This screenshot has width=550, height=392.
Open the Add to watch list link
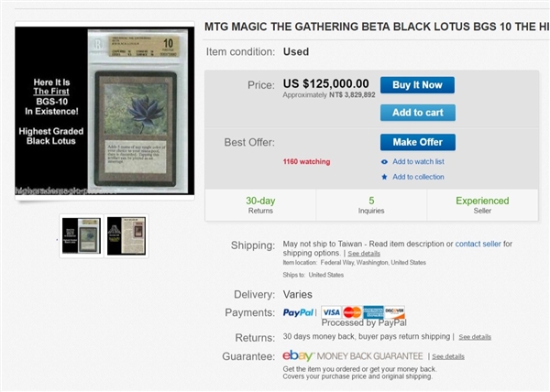(x=418, y=162)
